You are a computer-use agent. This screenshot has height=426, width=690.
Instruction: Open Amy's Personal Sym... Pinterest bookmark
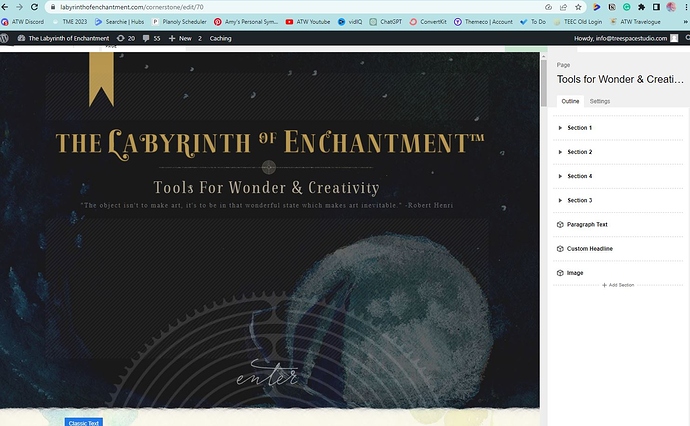coord(246,22)
